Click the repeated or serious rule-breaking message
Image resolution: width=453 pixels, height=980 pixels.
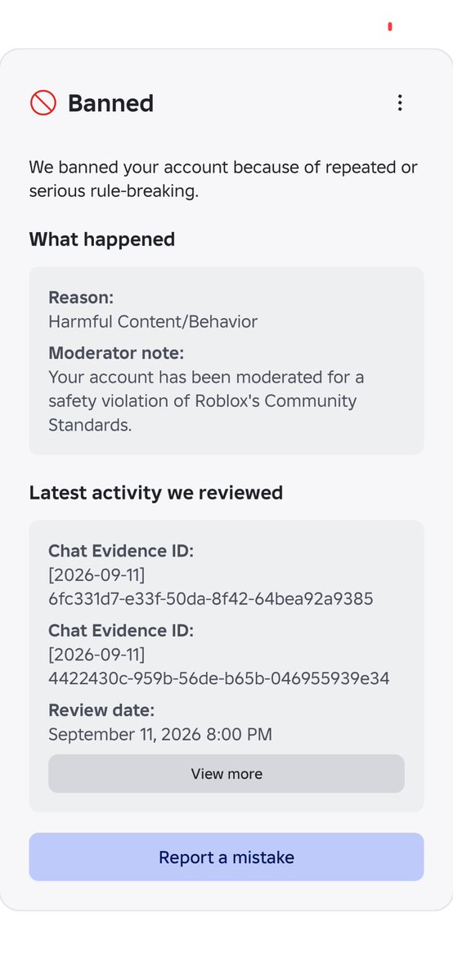pos(223,179)
